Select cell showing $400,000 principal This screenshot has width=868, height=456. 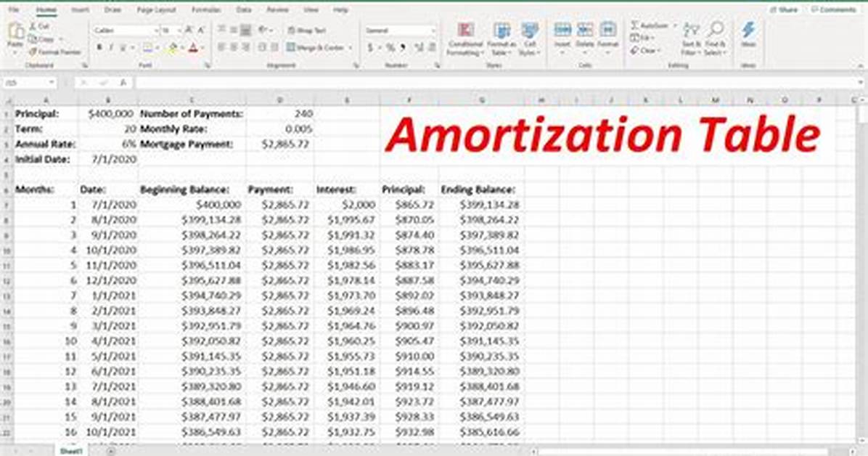[109, 113]
